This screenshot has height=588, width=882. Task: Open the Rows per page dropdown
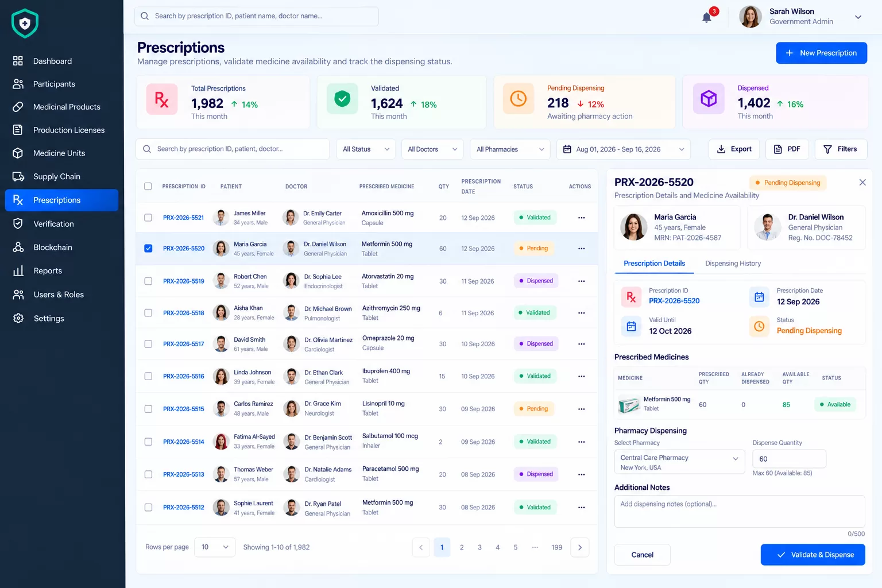(x=215, y=547)
